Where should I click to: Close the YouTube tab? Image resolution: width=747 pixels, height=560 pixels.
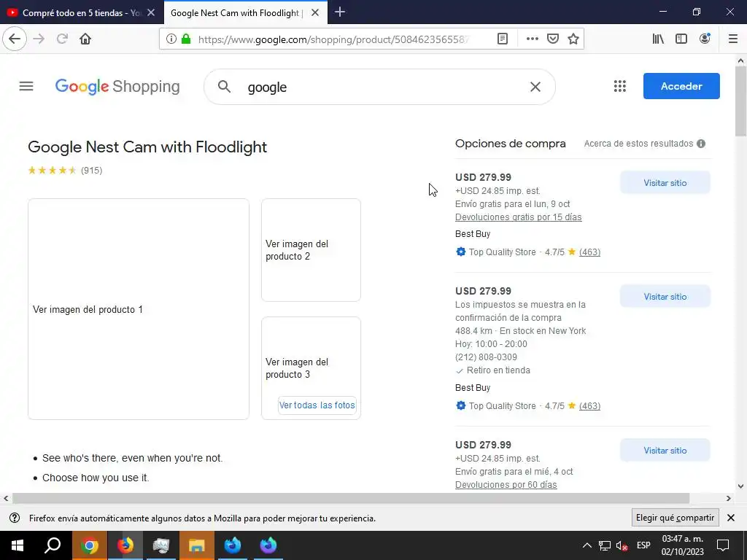tap(151, 13)
